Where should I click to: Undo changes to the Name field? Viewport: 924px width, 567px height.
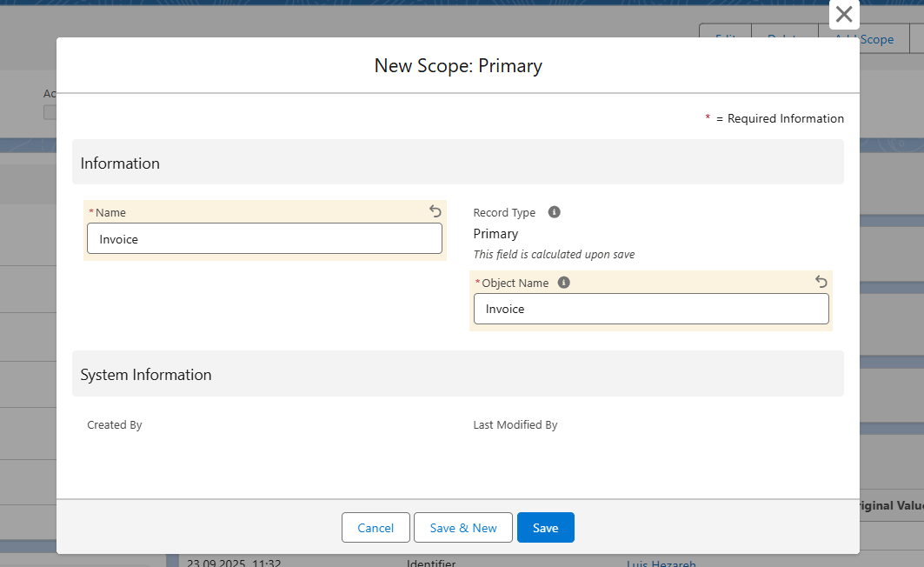435,211
